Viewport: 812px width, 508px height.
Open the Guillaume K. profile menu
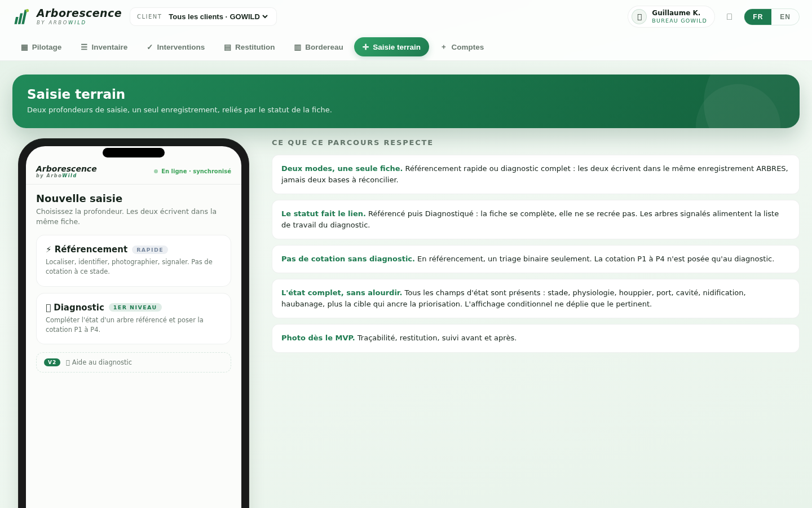(671, 17)
